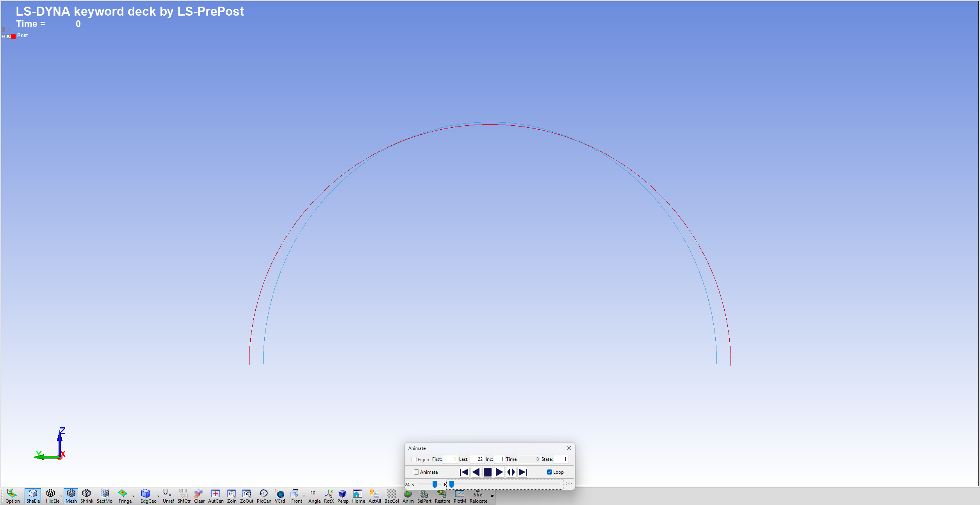Jump to last animation state button
980x505 pixels.
(x=523, y=472)
